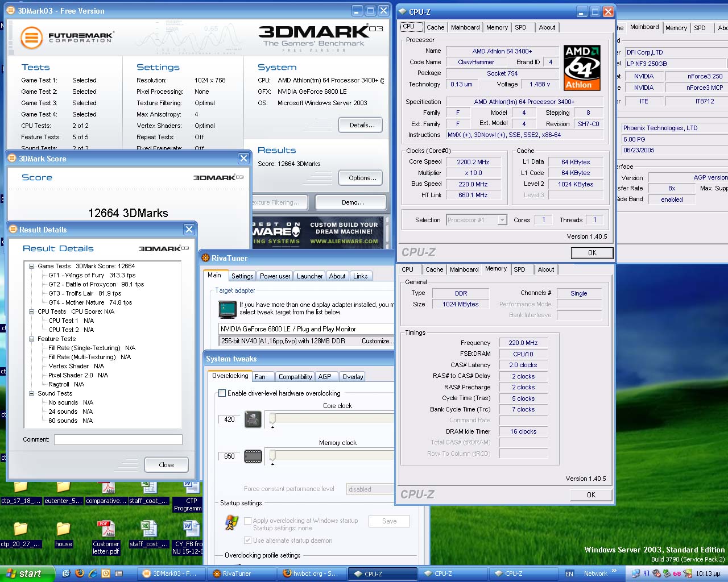The width and height of the screenshot is (728, 582).
Task: Click the Demo... button in 3DMark03
Action: (x=351, y=202)
